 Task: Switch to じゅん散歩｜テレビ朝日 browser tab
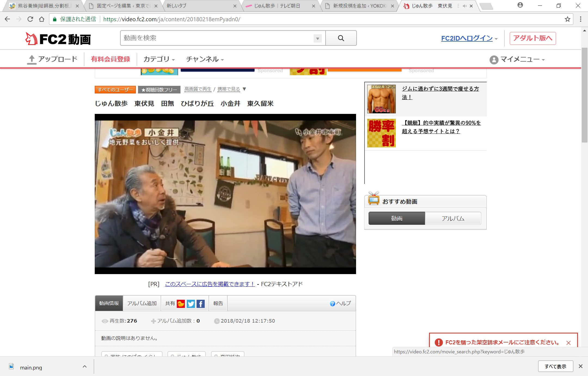[x=280, y=6]
